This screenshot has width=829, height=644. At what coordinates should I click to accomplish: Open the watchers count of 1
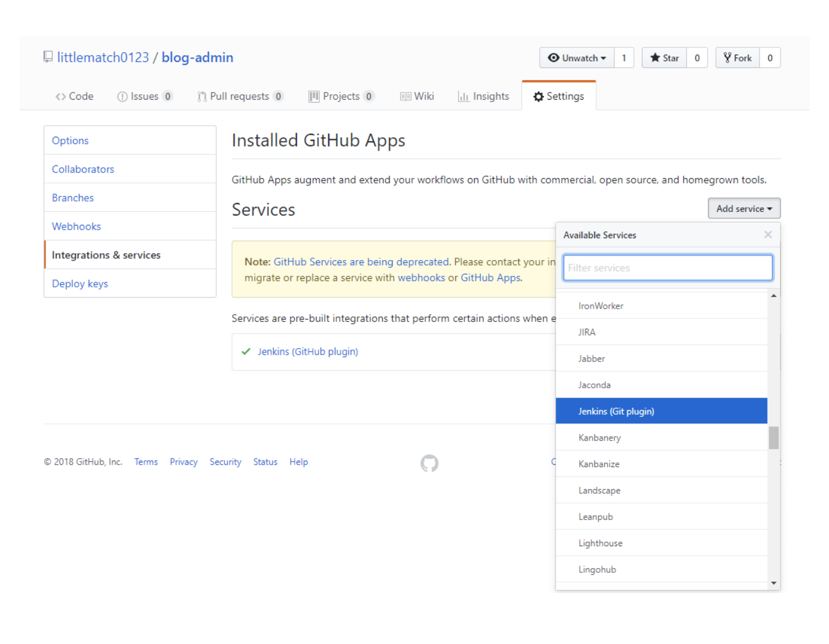[x=624, y=58]
